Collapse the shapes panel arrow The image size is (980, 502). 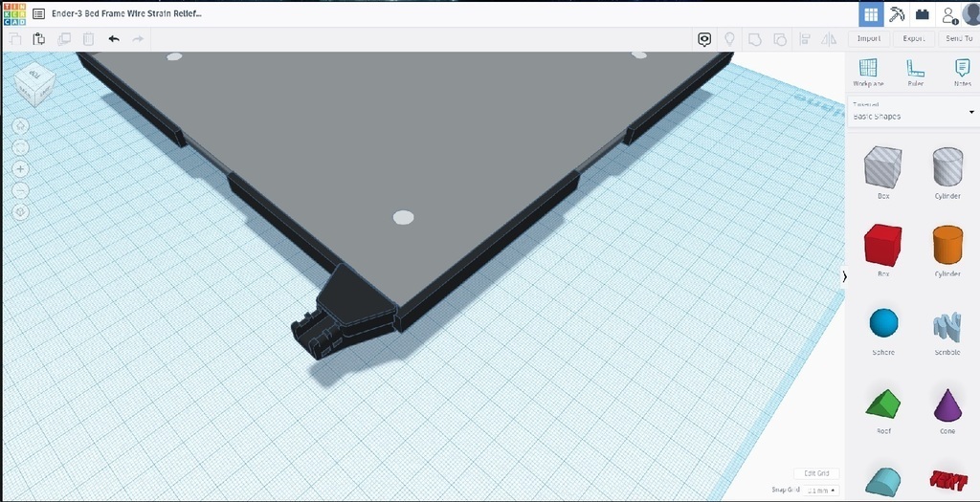(844, 276)
